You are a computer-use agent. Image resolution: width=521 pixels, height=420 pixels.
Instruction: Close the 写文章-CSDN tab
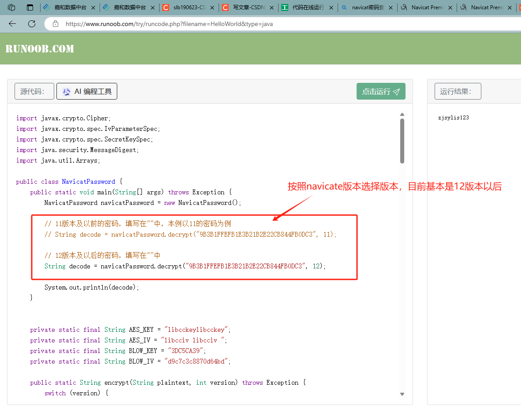coord(272,7)
